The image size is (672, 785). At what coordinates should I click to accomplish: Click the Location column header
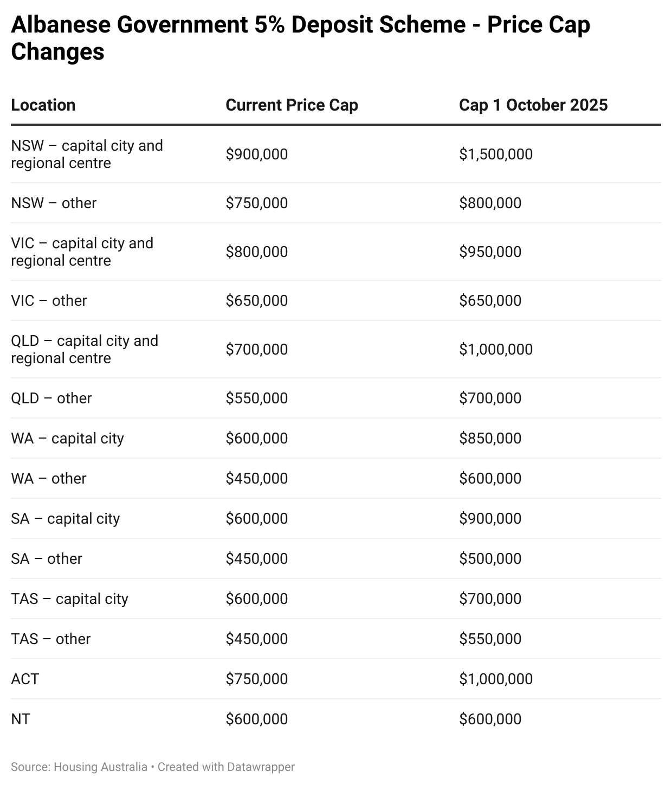(x=43, y=105)
